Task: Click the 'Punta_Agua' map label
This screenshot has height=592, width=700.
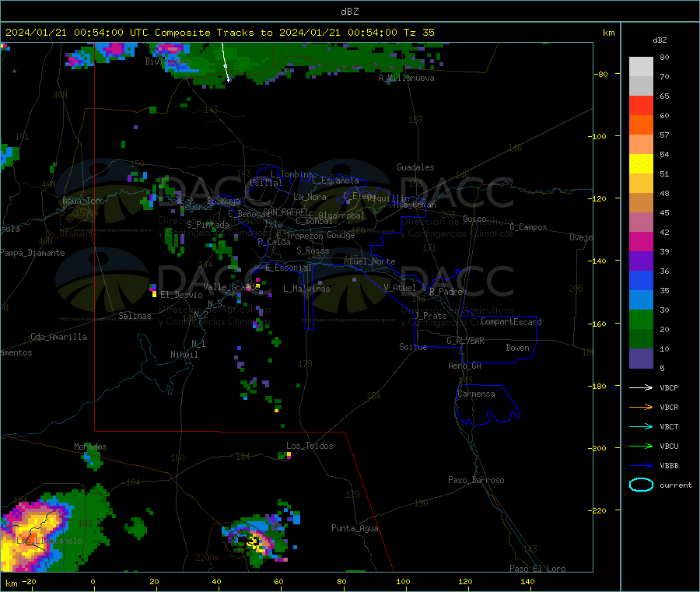Action: tap(355, 528)
